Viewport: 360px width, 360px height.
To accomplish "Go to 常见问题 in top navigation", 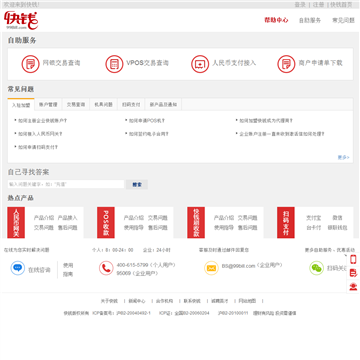I will pos(343,20).
